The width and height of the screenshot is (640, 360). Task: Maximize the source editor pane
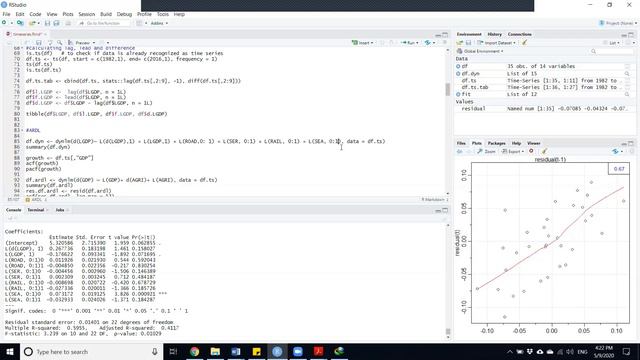coord(445,35)
